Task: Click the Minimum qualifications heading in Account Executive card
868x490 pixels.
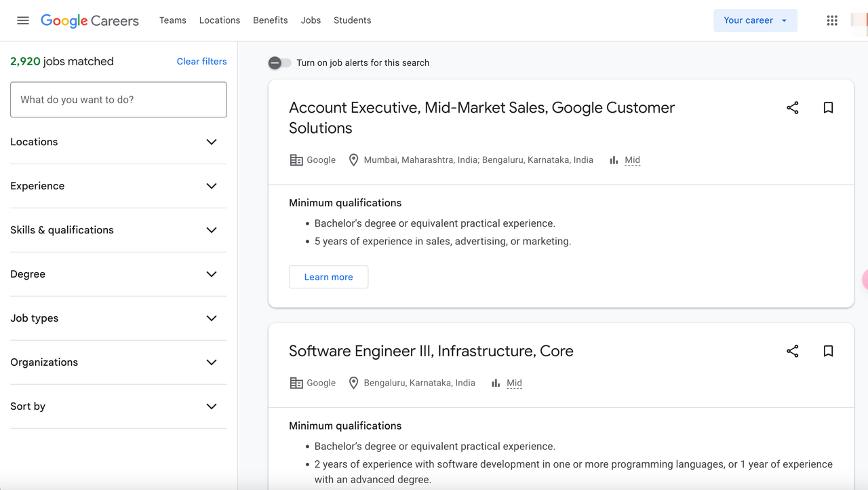Action: pos(345,203)
